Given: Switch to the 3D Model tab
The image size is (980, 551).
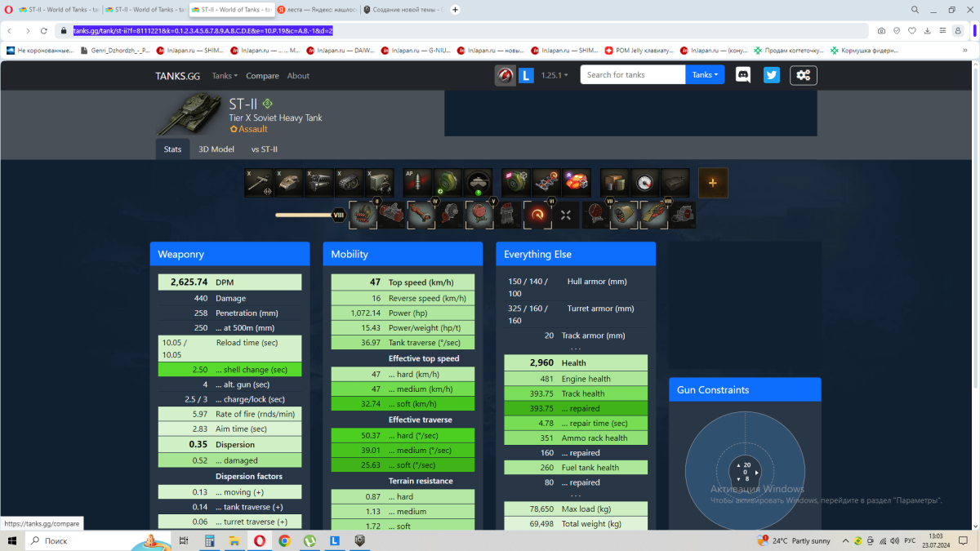Looking at the screenshot, I should (216, 149).
